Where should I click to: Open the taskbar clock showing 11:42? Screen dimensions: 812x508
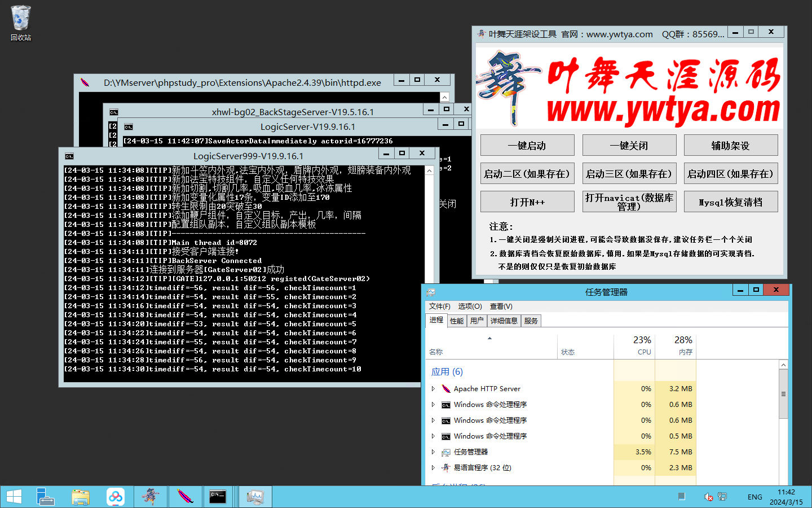click(786, 497)
